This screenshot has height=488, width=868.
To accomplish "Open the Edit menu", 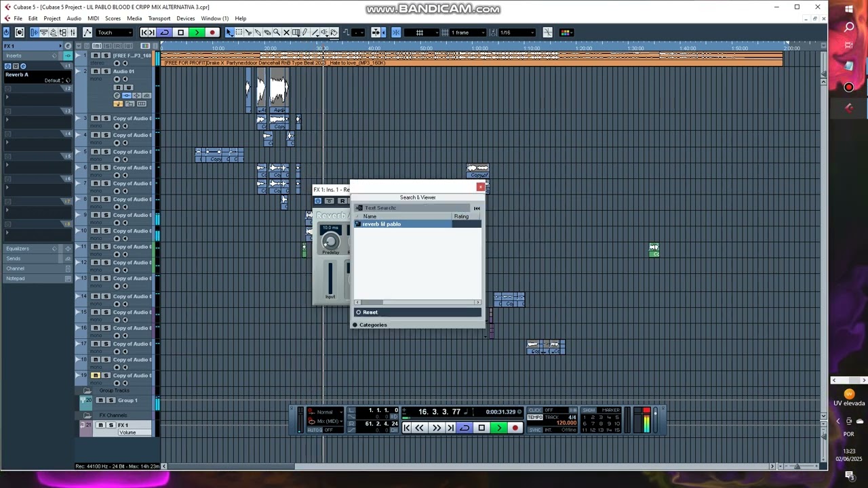I will tap(33, 18).
